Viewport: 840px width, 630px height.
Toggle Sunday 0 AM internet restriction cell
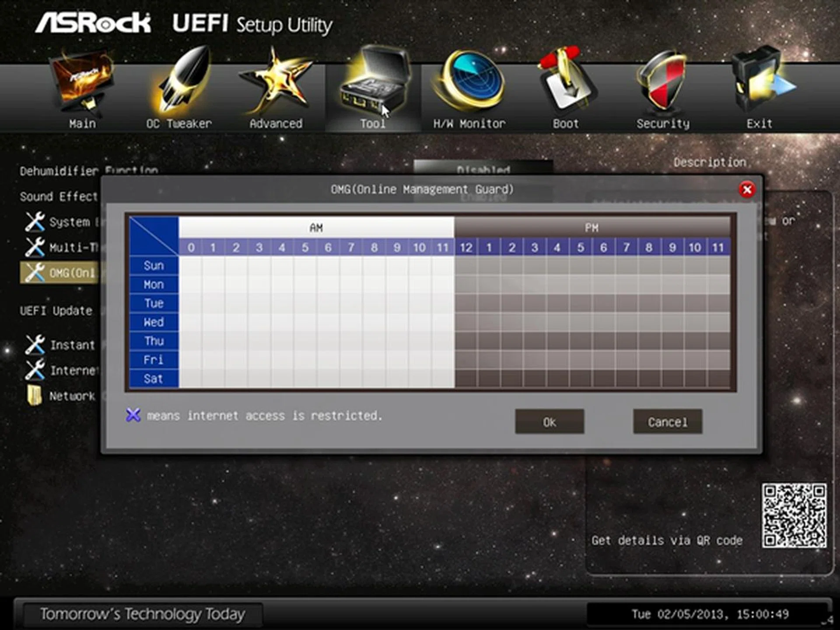[x=191, y=266]
